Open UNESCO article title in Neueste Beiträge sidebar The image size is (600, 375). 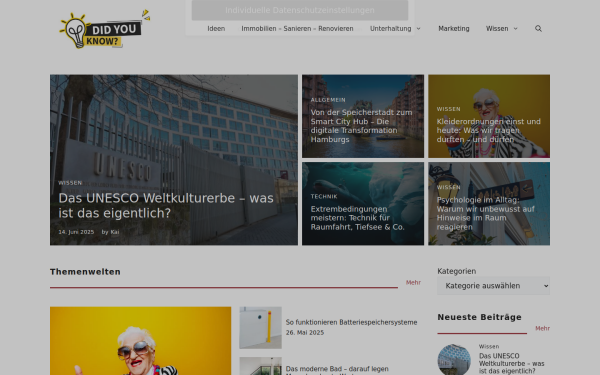pyautogui.click(x=511, y=364)
